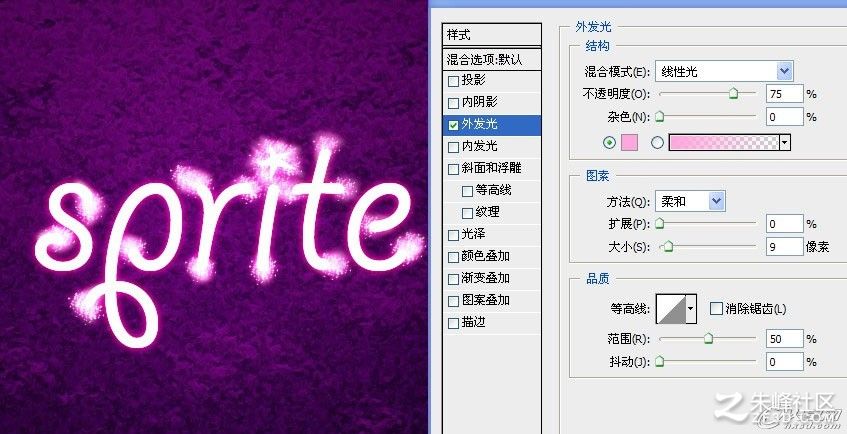847x434 pixels.
Task: Open the 方法 technique dropdown showing 柔和
Action: (x=690, y=201)
